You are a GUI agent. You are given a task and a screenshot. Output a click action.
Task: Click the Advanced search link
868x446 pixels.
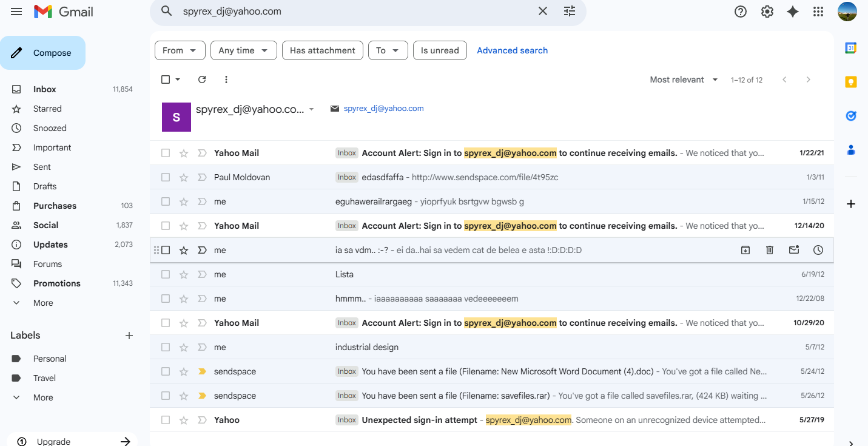(512, 50)
